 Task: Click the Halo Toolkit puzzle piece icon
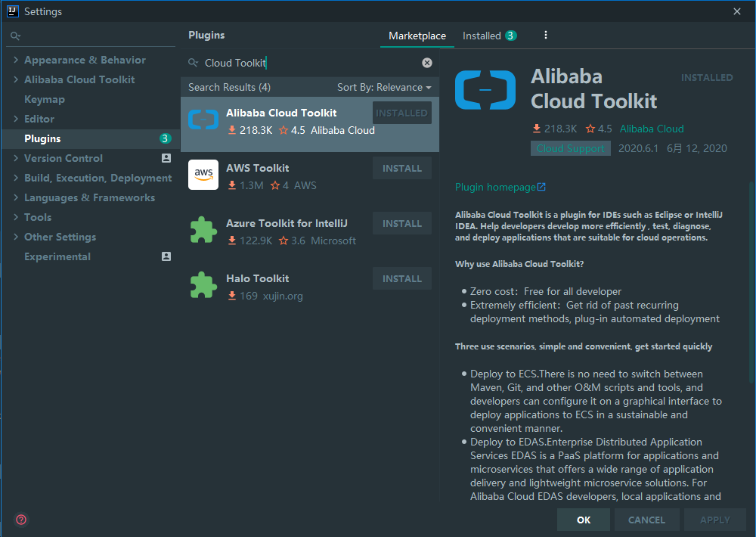pyautogui.click(x=203, y=285)
